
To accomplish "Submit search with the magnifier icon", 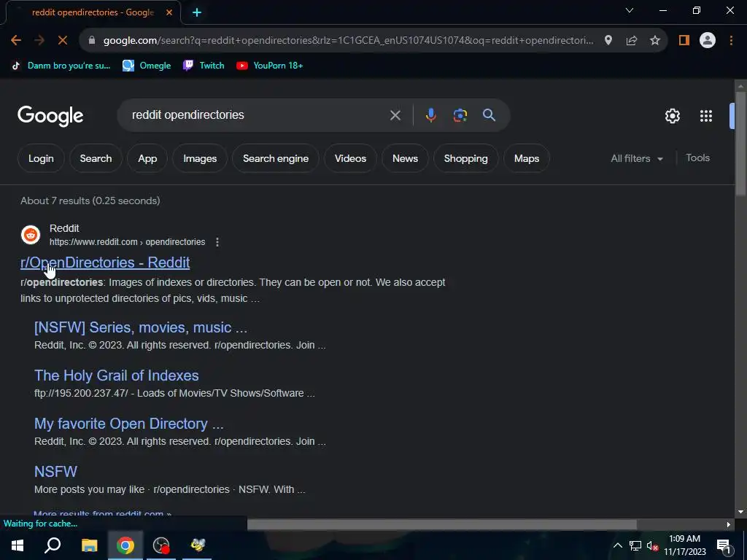I will click(x=489, y=114).
